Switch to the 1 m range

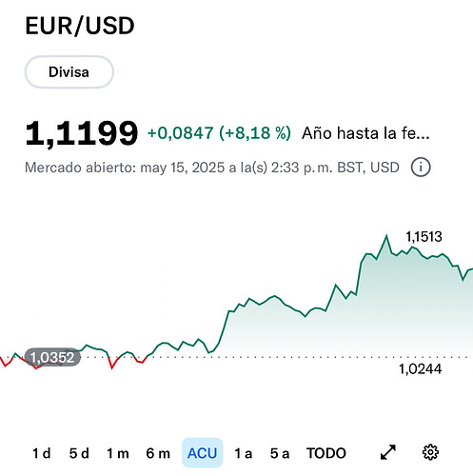tap(118, 453)
